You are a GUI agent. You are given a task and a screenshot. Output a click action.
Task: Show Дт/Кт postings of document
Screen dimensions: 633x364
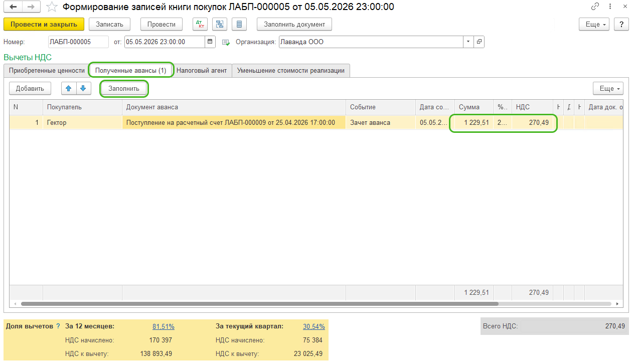(x=200, y=24)
